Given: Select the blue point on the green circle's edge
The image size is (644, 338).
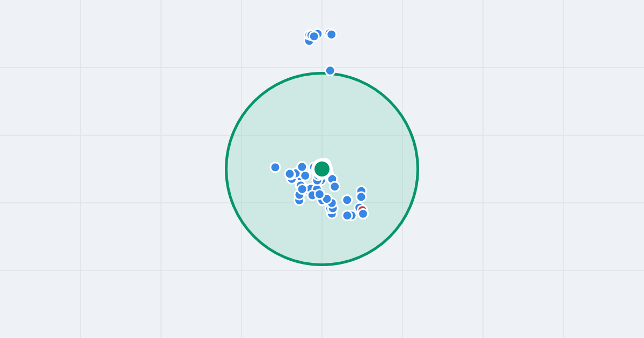Looking at the screenshot, I should tap(330, 71).
